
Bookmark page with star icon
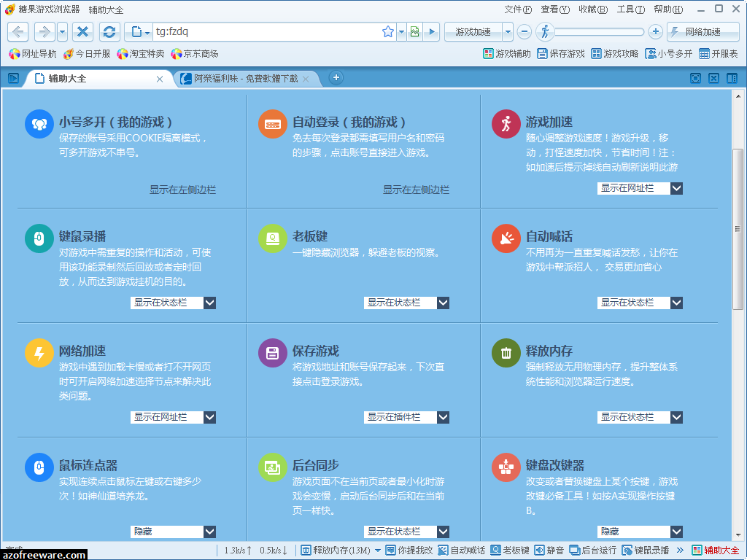tap(388, 32)
